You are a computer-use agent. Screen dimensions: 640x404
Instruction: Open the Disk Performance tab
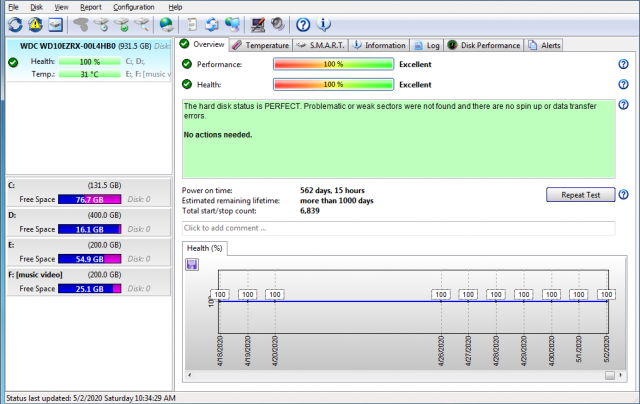[484, 45]
